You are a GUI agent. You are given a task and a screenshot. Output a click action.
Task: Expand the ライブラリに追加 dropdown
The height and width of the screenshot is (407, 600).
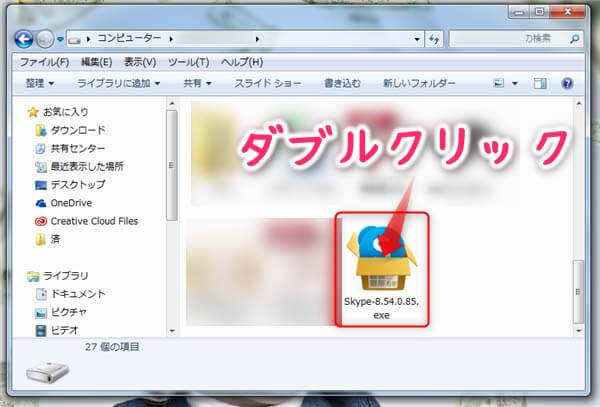coord(119,83)
